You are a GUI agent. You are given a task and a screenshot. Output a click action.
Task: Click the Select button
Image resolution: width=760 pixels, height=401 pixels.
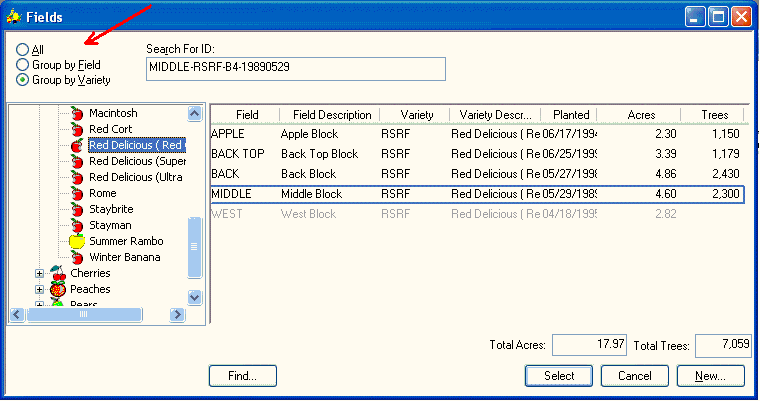point(559,376)
